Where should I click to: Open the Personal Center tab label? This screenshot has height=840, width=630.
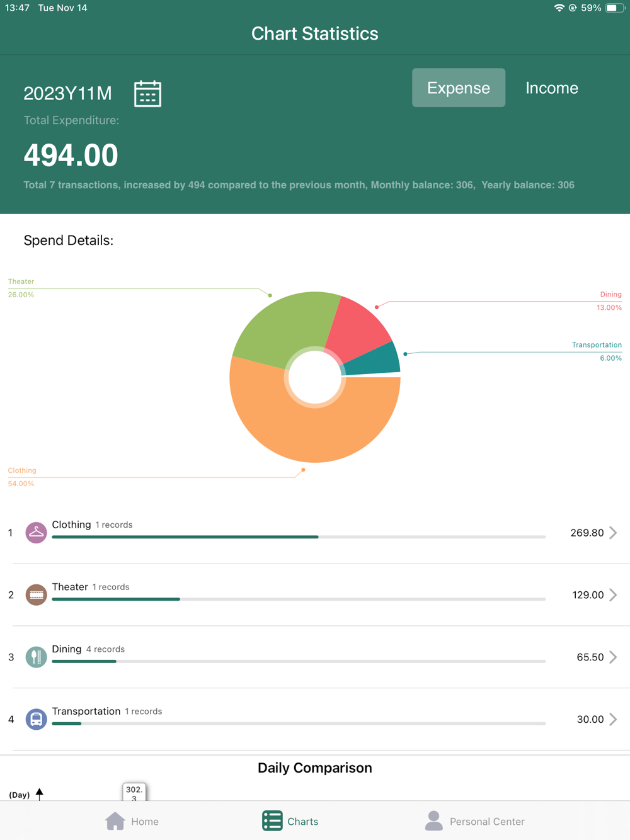click(x=487, y=822)
